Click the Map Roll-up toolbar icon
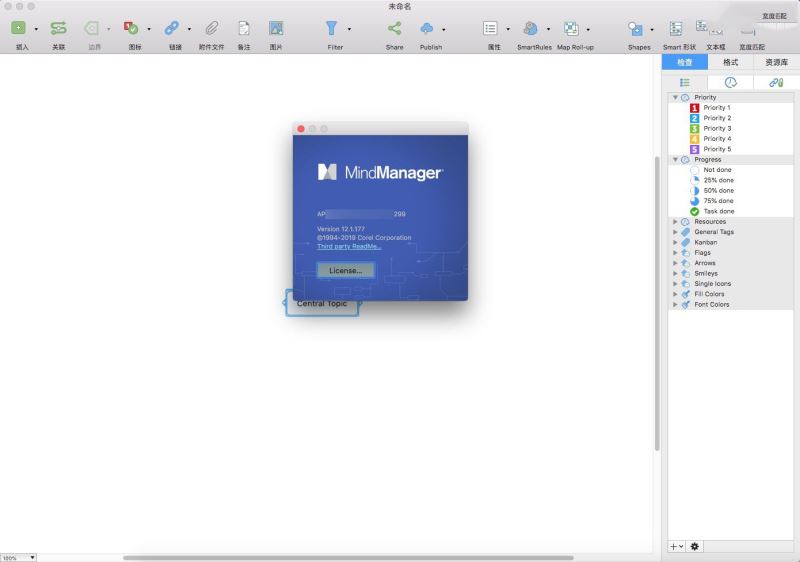Image resolution: width=800 pixels, height=562 pixels. click(x=571, y=28)
